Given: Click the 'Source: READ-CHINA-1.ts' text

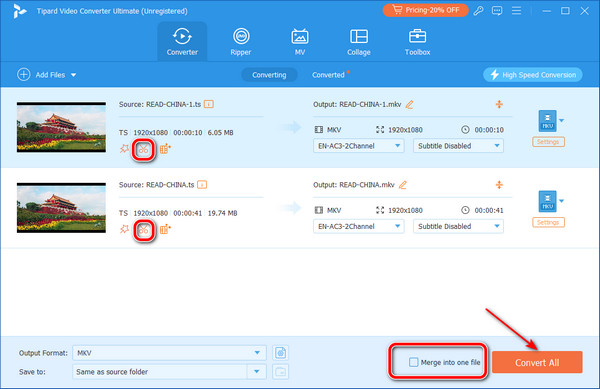Looking at the screenshot, I should pyautogui.click(x=160, y=104).
